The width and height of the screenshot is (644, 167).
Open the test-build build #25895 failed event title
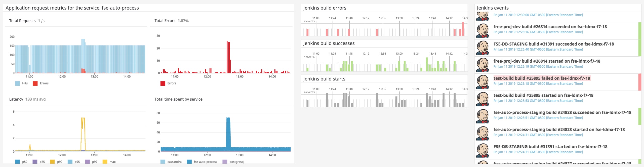coord(541,78)
